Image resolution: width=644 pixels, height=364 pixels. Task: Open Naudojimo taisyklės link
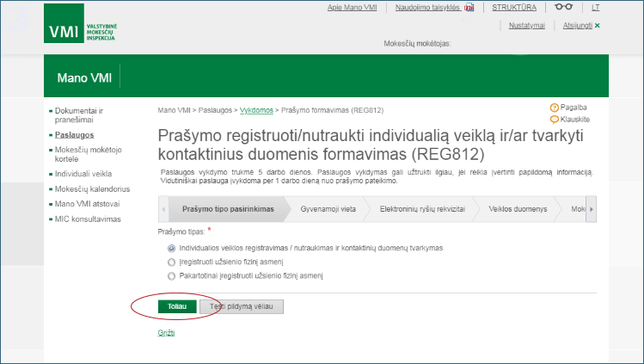click(427, 8)
